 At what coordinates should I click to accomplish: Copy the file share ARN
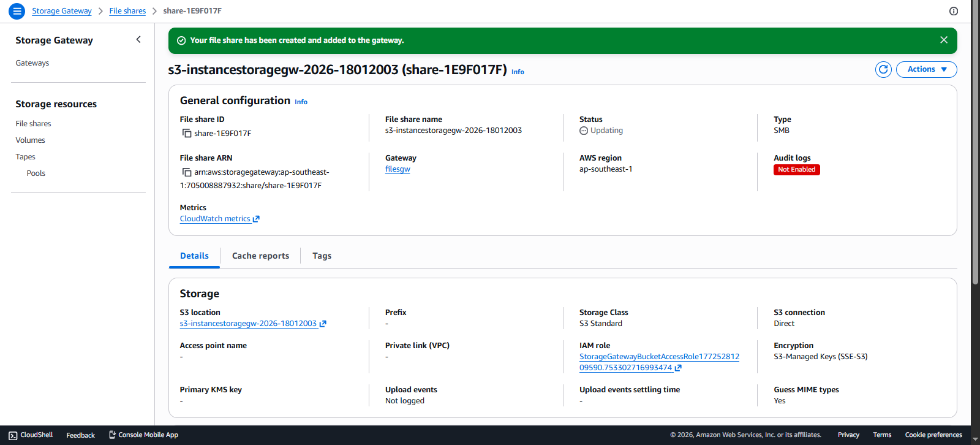[x=187, y=172]
